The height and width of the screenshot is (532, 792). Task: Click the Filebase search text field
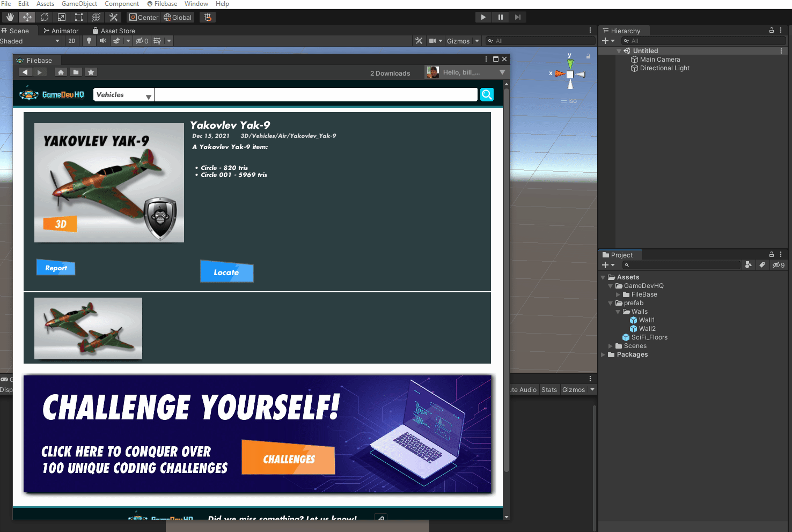pos(316,95)
